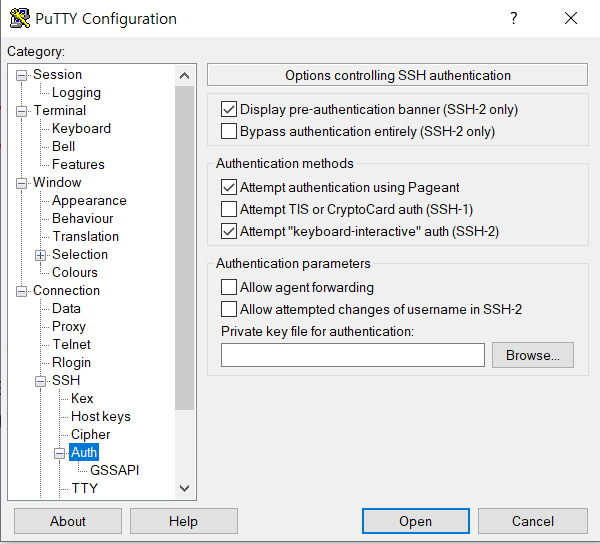
Task: Toggle Display pre-authentication banner checkbox
Action: coord(228,109)
